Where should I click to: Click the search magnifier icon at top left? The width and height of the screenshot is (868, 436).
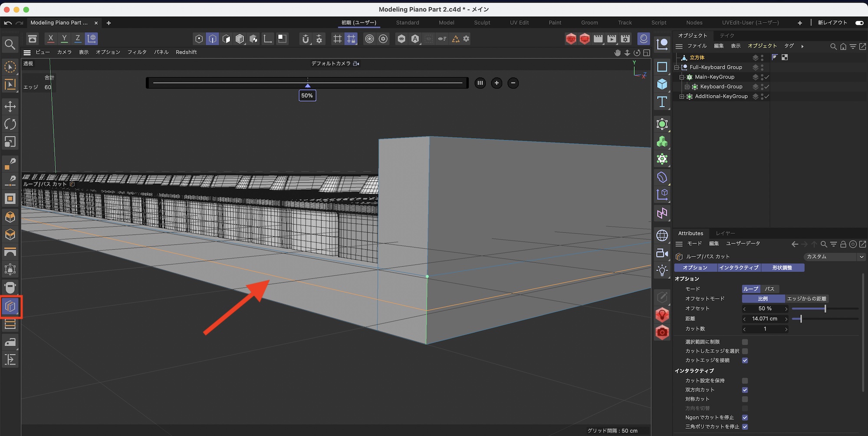click(10, 44)
